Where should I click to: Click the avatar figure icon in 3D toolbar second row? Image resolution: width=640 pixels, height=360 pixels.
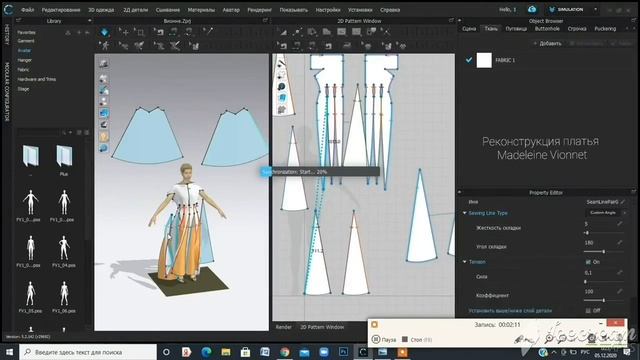(105, 46)
